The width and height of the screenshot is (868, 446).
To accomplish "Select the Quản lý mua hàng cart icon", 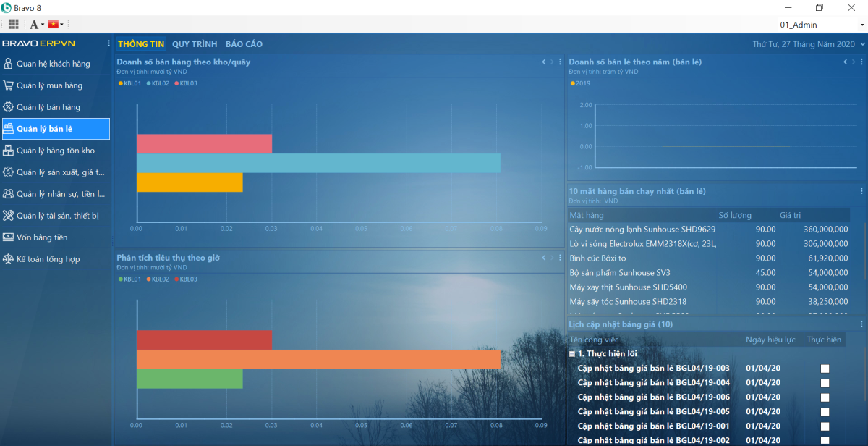I will coord(9,85).
